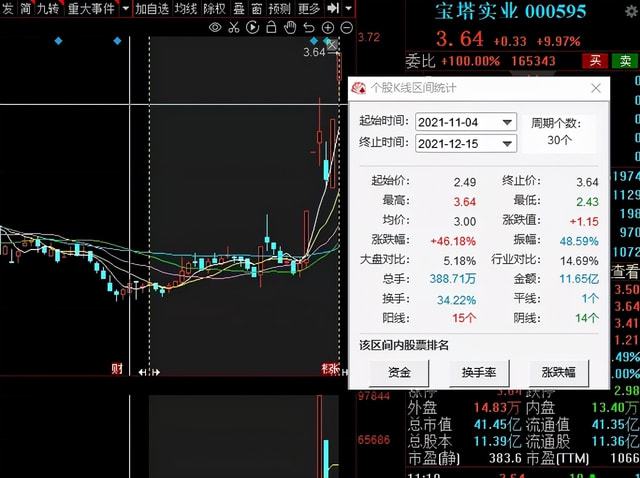Click the 周期个数 30个 value
The height and width of the screenshot is (478, 640).
click(x=559, y=140)
